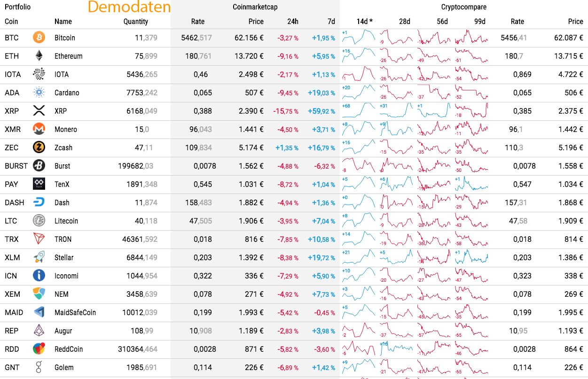588x379 pixels.
Task: Click the 7d column header
Action: [x=331, y=22]
